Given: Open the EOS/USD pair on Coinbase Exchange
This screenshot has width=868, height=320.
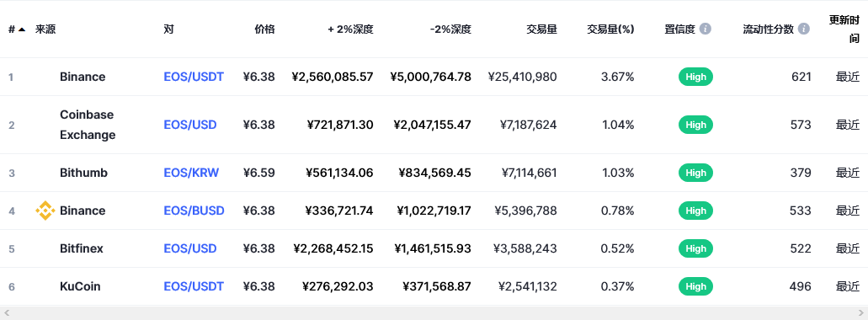Looking at the screenshot, I should 190,125.
